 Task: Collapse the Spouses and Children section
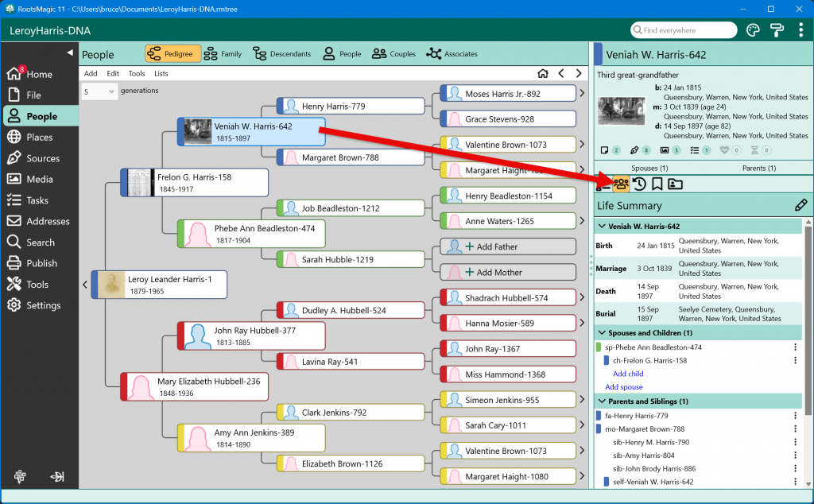(x=601, y=333)
